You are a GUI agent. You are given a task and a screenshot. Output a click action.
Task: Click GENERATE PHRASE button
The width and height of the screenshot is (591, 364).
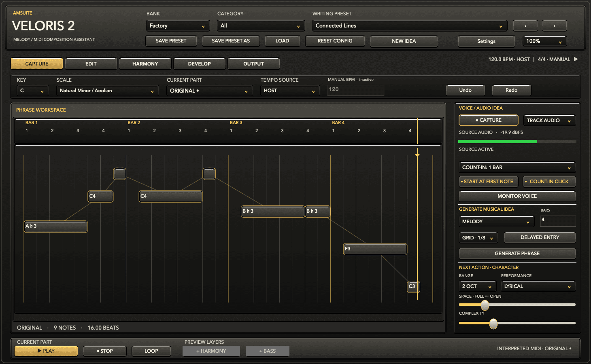(517, 254)
